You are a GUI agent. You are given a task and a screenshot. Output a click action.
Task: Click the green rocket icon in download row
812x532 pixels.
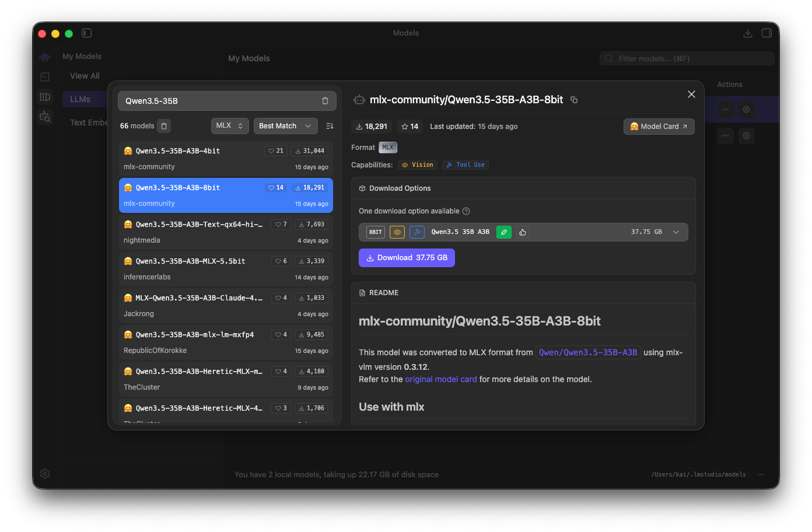tap(504, 232)
